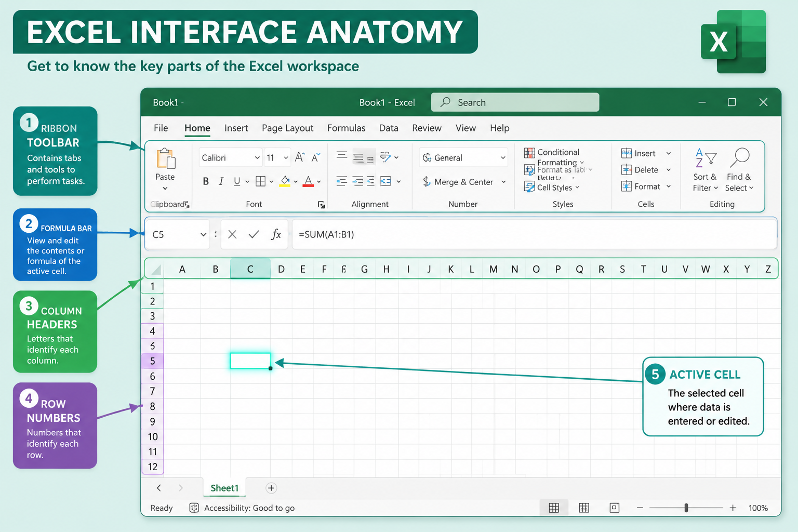Open the Cell Styles gallery

(x=552, y=188)
